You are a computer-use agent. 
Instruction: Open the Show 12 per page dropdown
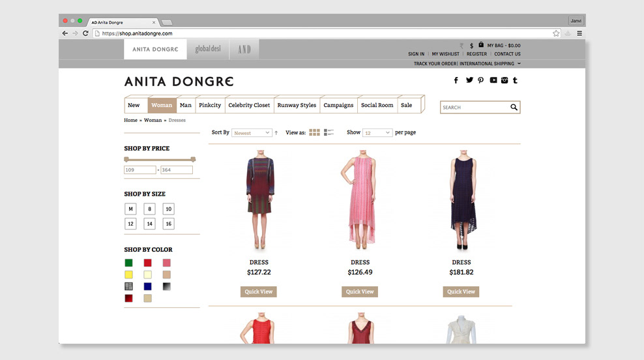coord(377,133)
